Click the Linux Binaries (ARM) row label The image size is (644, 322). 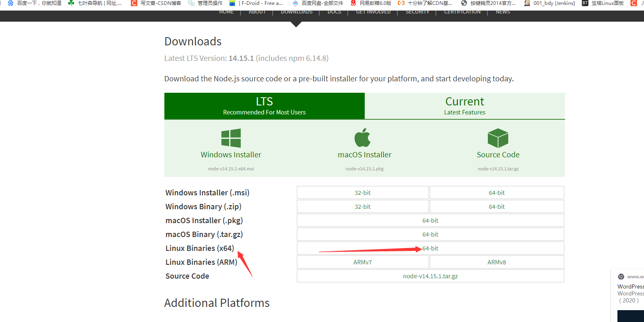201,262
